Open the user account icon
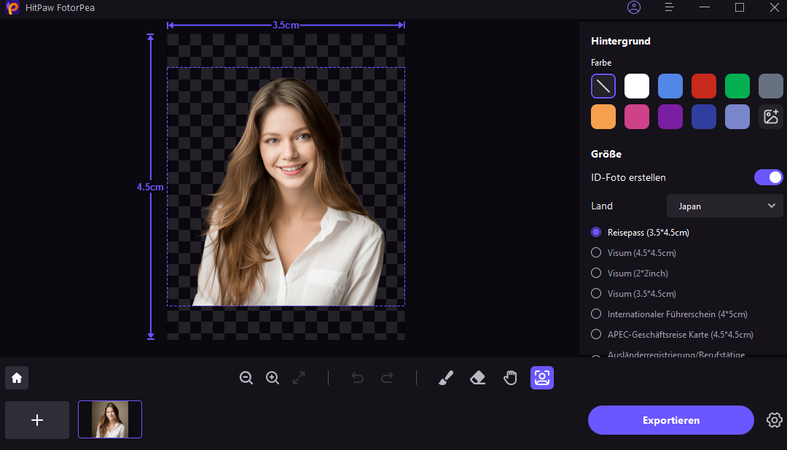 634,8
